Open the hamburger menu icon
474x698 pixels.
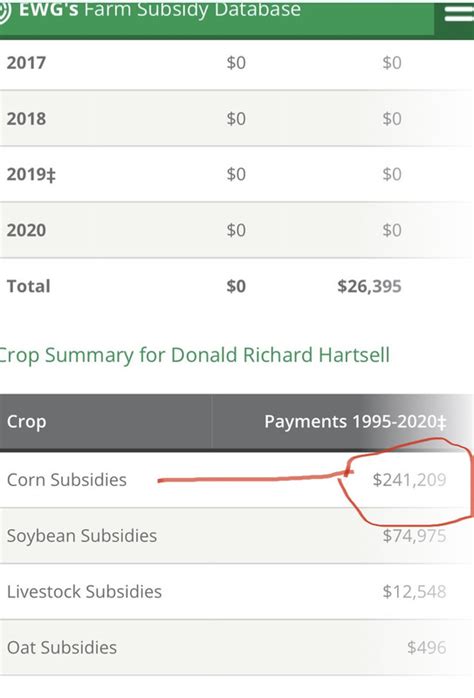[458, 13]
